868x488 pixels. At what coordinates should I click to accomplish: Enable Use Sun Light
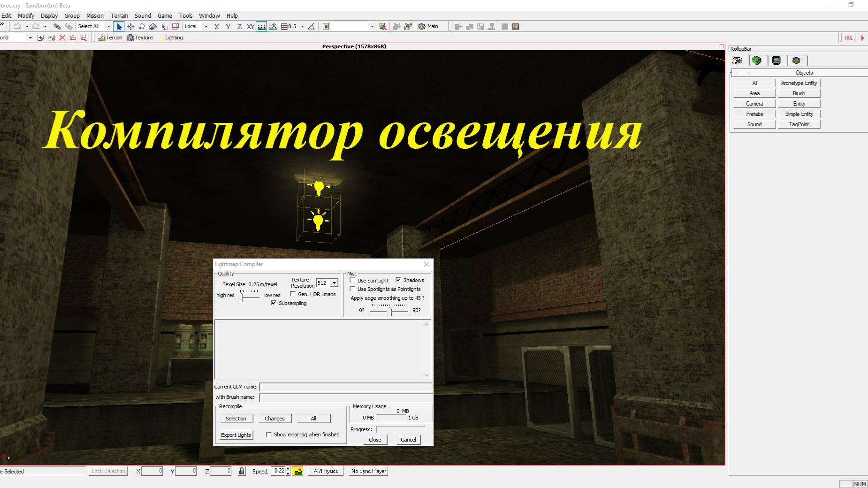coord(353,280)
